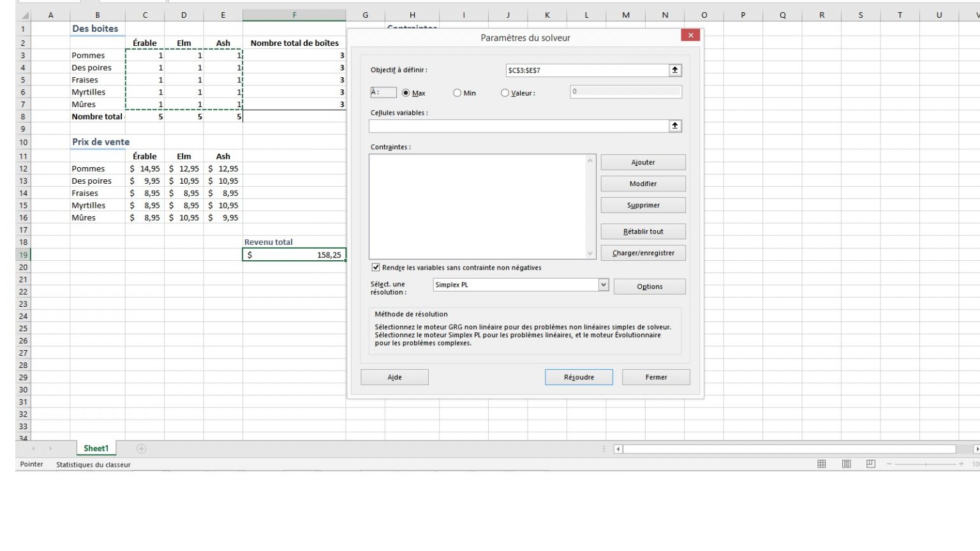The image size is (980, 551).
Task: Open Page Break Preview via status bar icon
Action: (870, 464)
